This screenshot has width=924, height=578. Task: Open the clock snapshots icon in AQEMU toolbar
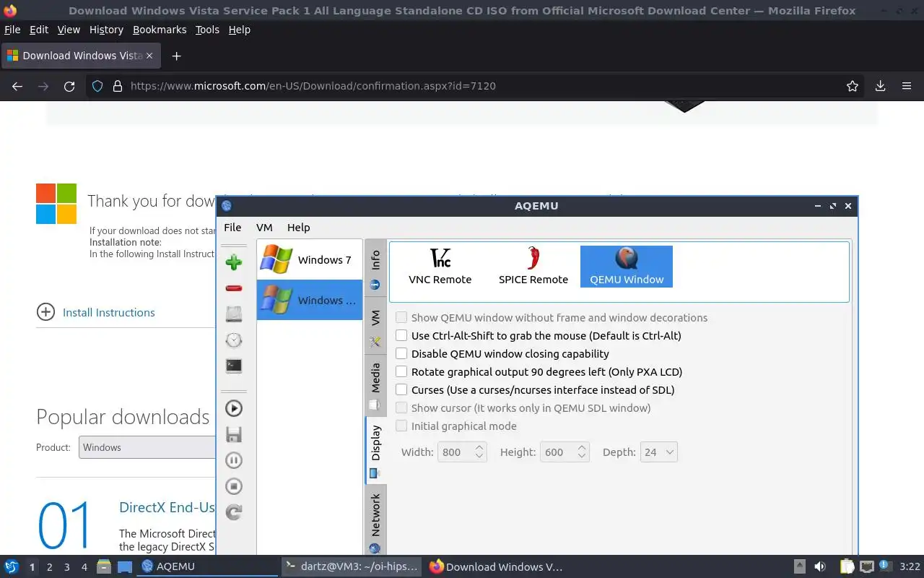pyautogui.click(x=233, y=340)
